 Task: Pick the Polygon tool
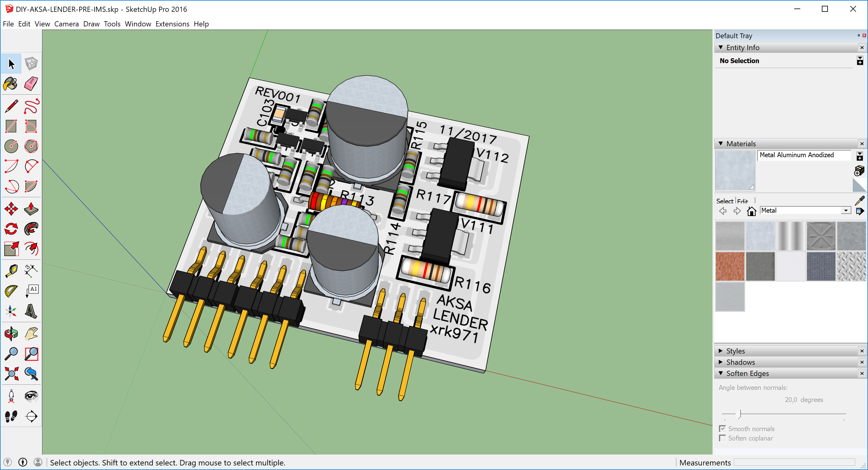point(31,146)
